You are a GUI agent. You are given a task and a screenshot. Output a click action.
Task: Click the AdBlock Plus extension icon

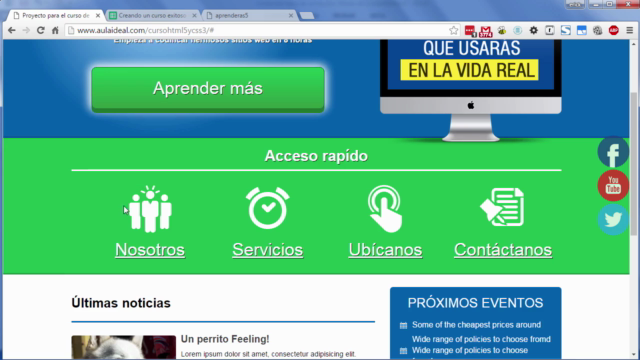pyautogui.click(x=613, y=30)
